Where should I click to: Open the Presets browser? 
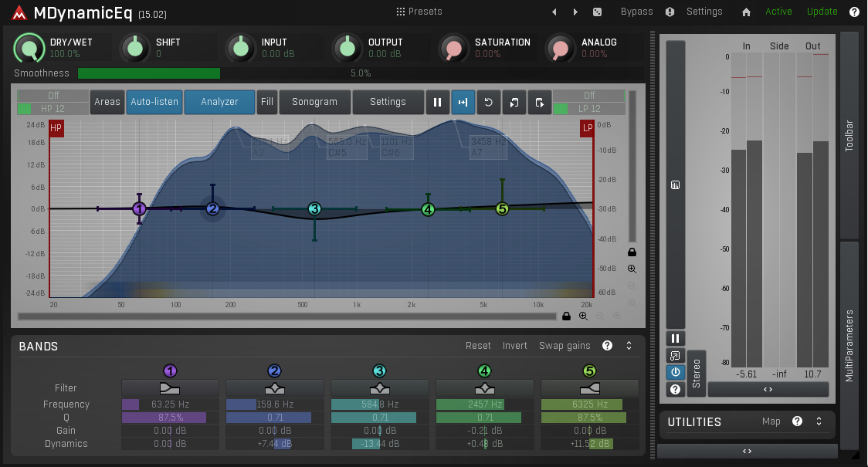tap(419, 12)
